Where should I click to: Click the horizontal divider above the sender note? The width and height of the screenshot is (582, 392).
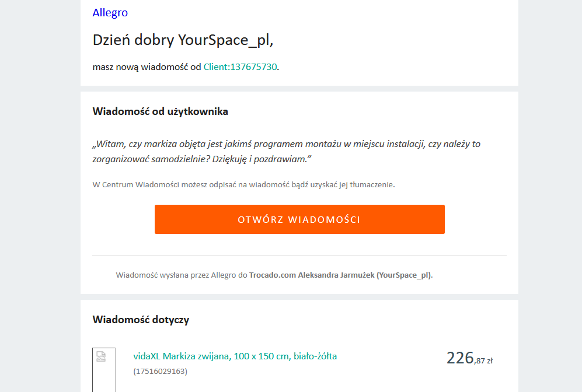pyautogui.click(x=299, y=255)
